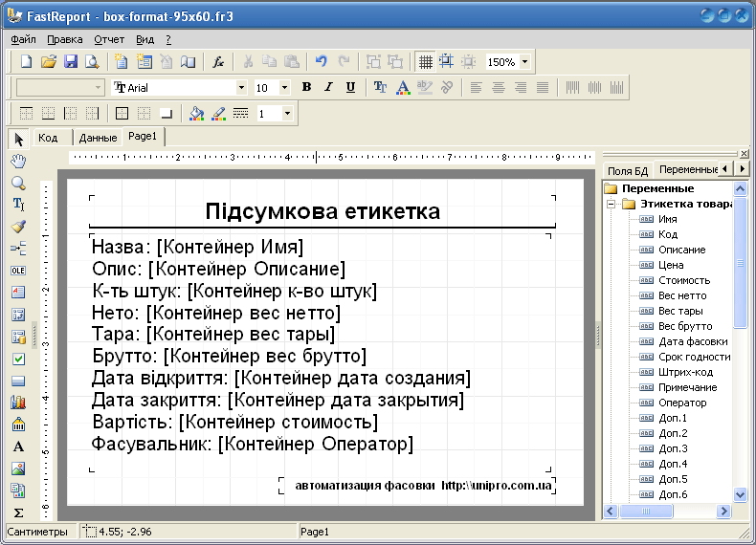
Task: Open print preview
Action: click(x=92, y=62)
